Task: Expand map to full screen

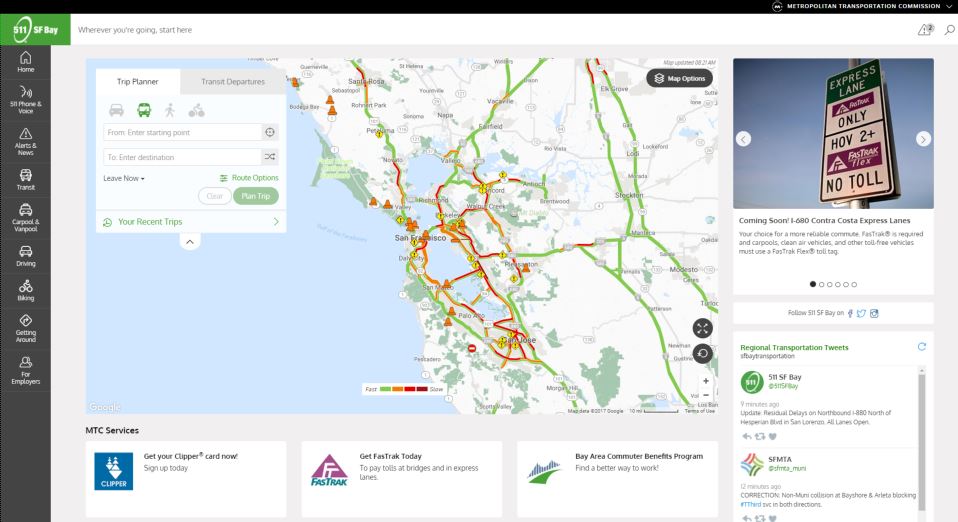Action: point(703,328)
